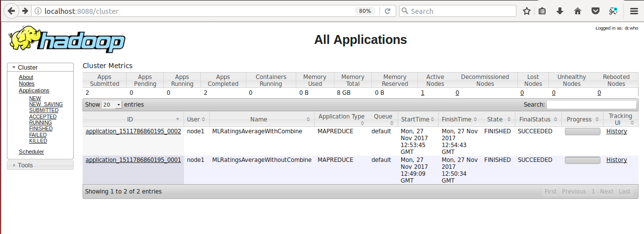Sort table by Tracking UI column
Screen dimensions: 644x234
pos(620,119)
